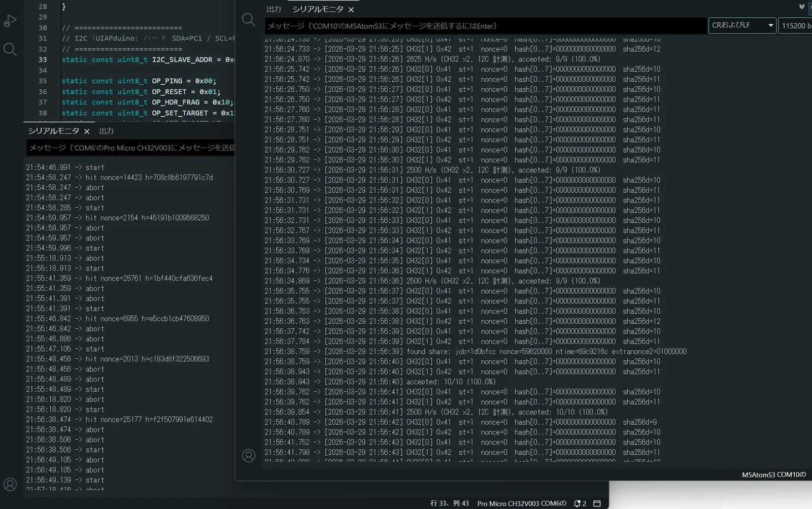Click the search icon in M5AtomS3 window
The height and width of the screenshot is (509, 812).
click(249, 20)
